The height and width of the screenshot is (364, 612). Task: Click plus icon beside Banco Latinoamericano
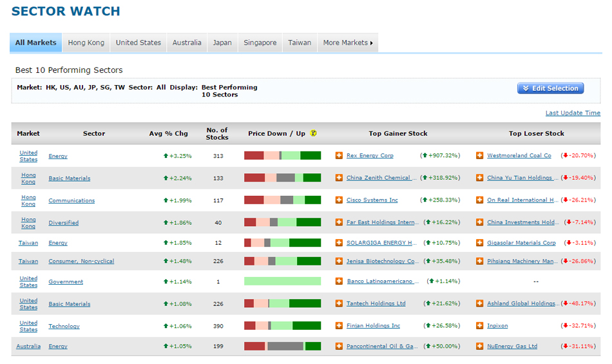coord(339,282)
